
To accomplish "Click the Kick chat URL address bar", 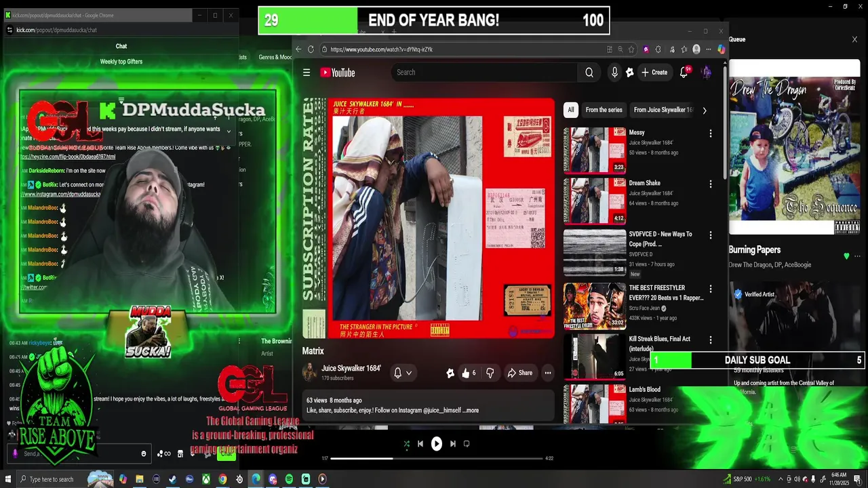I will (122, 30).
